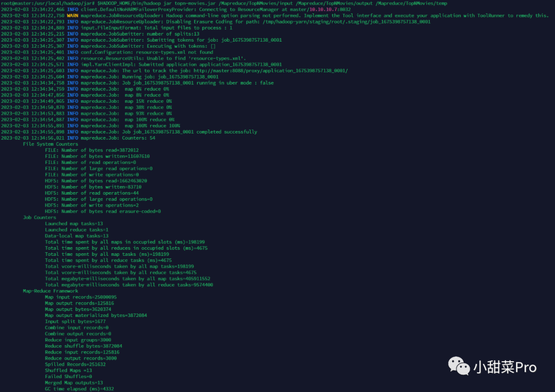
Task: Click the Job Counters heading
Action: (x=39, y=218)
